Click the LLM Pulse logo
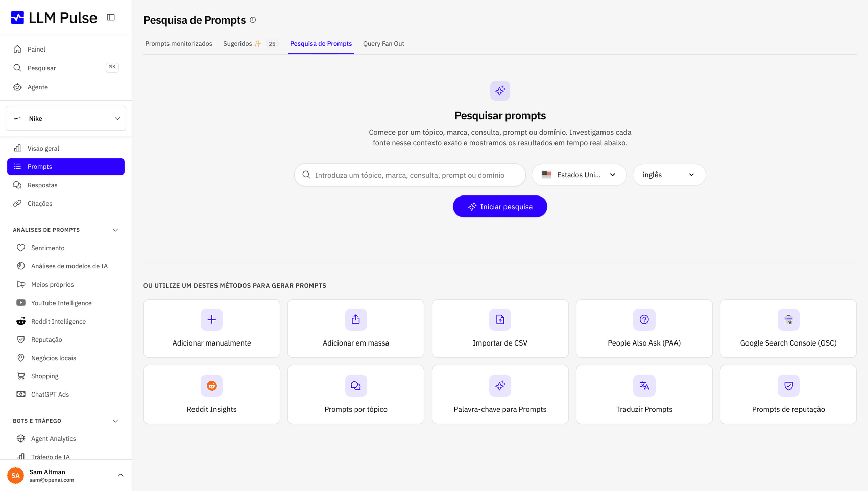Viewport: 868px width, 491px height. click(54, 18)
